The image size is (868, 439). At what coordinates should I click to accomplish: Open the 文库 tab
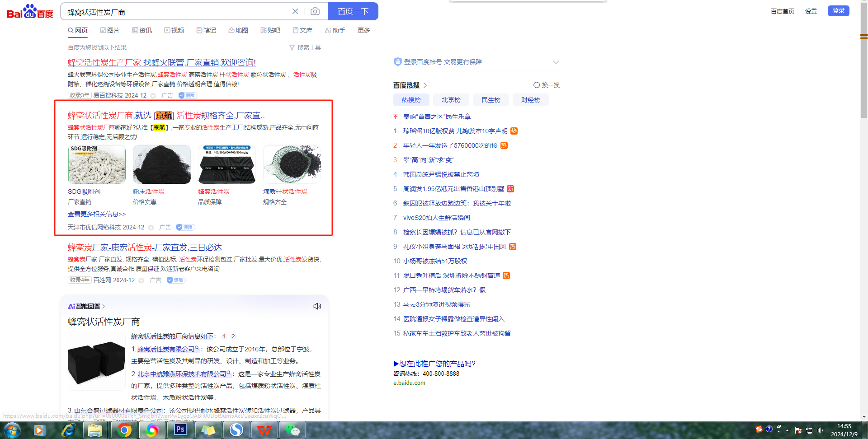tap(302, 30)
